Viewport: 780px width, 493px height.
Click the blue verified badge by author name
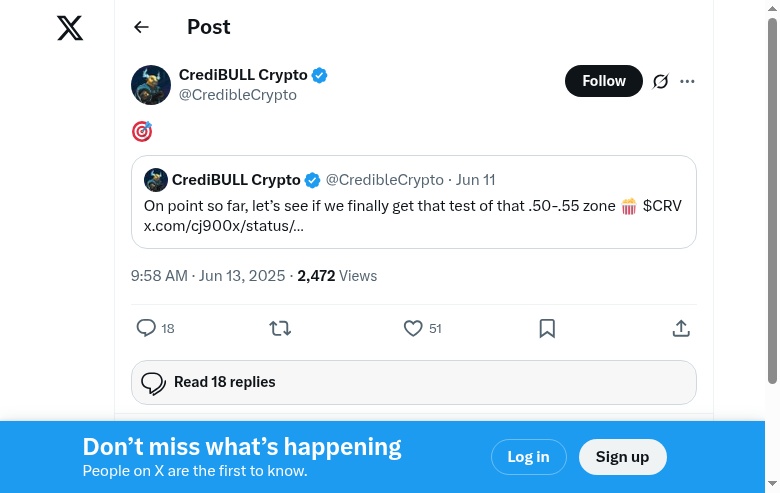320,75
